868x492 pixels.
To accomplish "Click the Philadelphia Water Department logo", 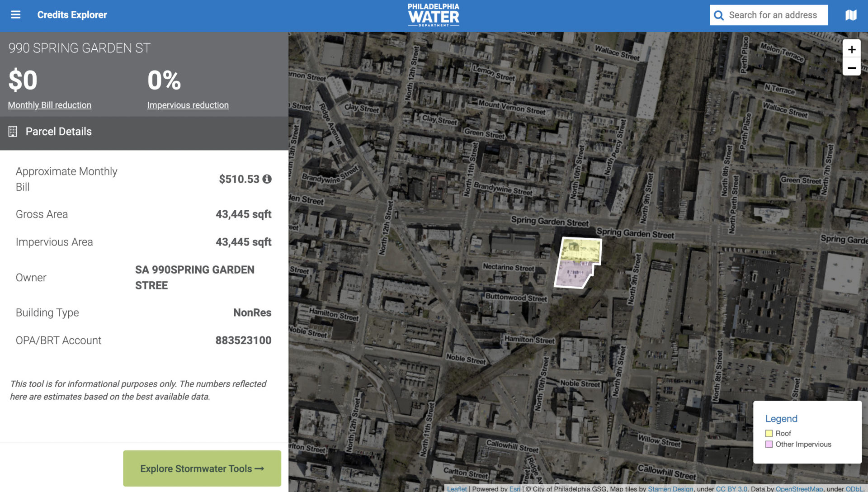I will (433, 15).
